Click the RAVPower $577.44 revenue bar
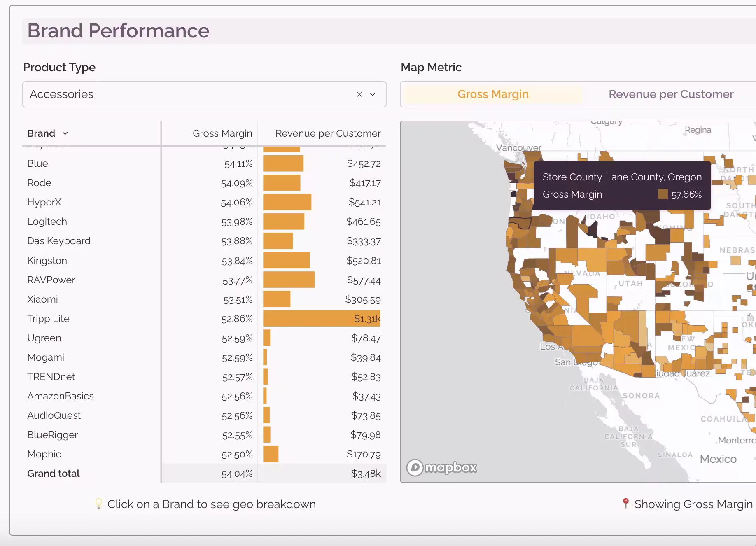 coord(289,280)
